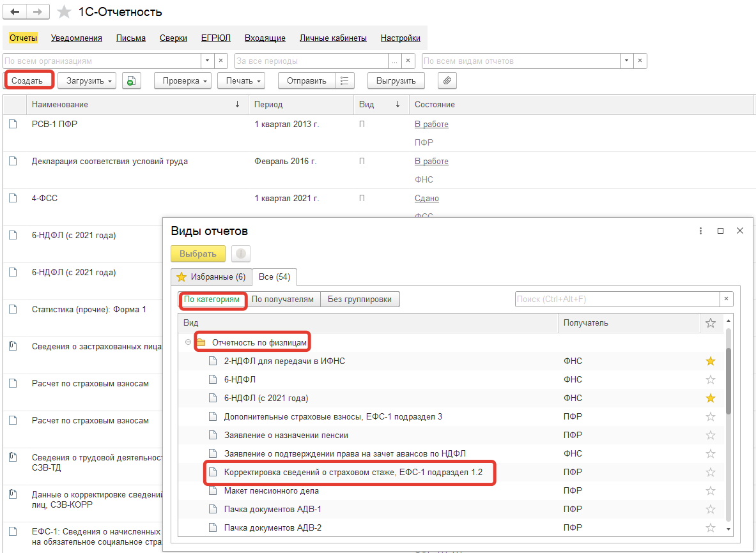This screenshot has height=553, width=756.
Task: Open the three-dot menu in Виды отчетов dialog
Action: 700,231
